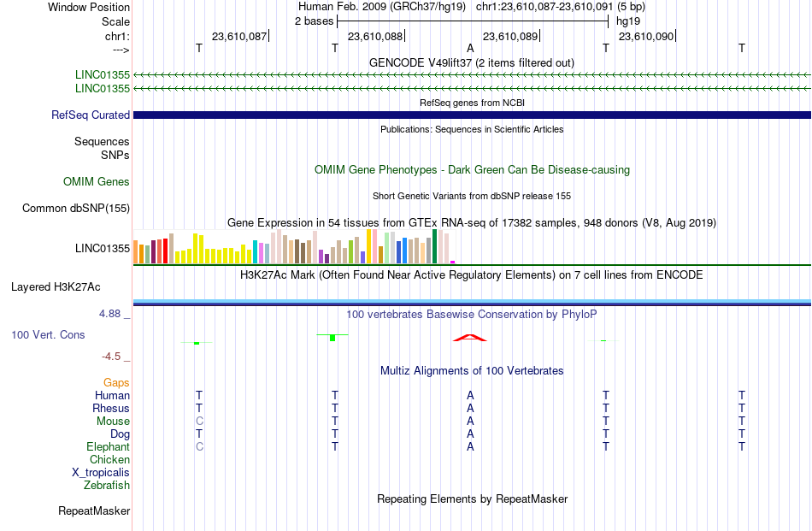The image size is (812, 531).
Task: Open Short Genetic Variants from dbSNP release 155
Action: (x=472, y=196)
